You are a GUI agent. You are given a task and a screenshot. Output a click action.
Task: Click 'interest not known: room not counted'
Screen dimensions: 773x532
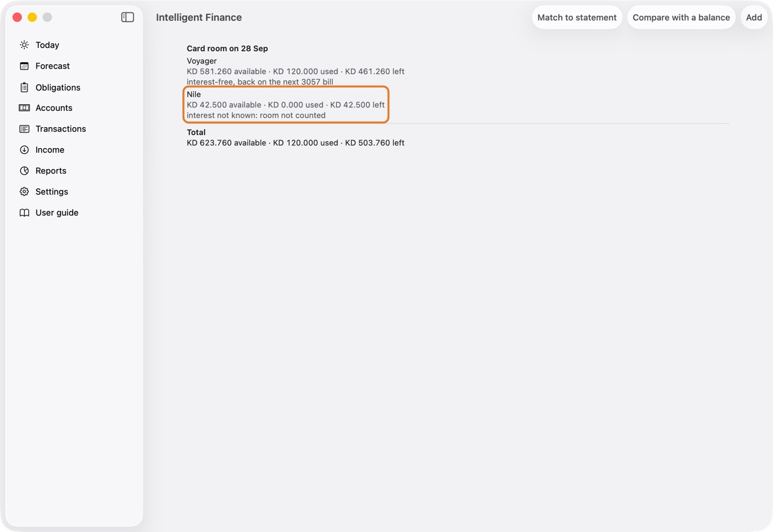pos(256,115)
